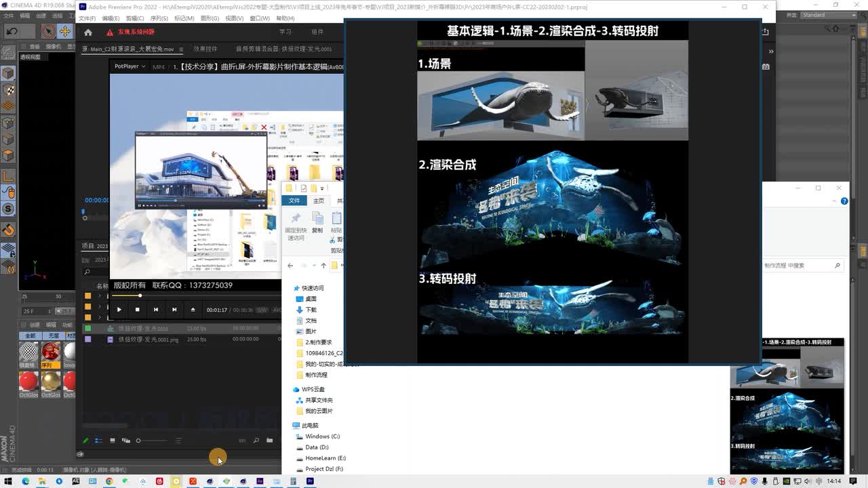Click PotPlayer eject open file button
868x488 pixels.
pyautogui.click(x=193, y=310)
